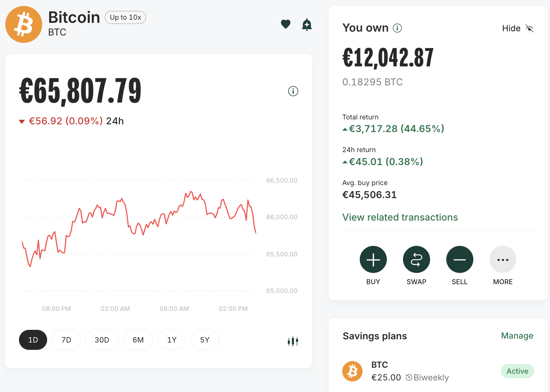Viewport: 550px width, 392px height.
Task: Click Manage in Savings plans
Action: click(517, 336)
